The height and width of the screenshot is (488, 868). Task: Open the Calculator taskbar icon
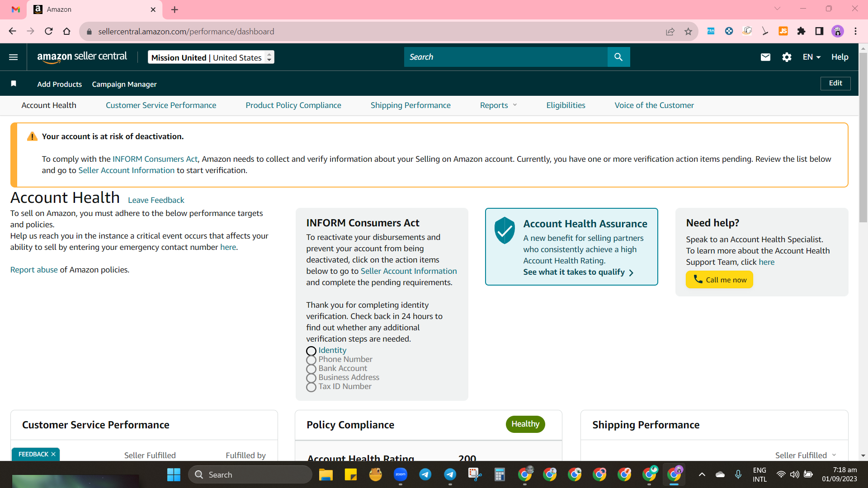tap(500, 474)
